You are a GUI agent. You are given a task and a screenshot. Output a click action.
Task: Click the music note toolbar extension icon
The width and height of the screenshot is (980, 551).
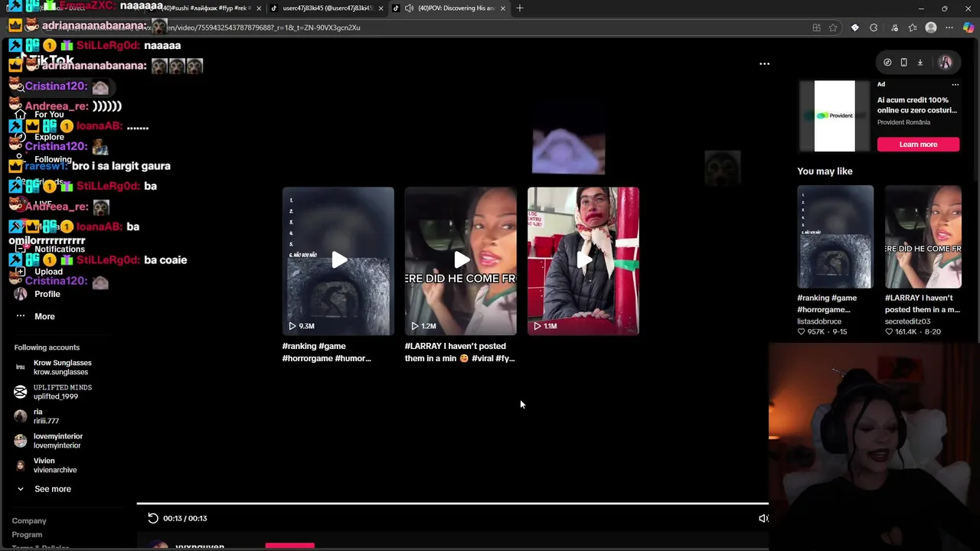[894, 28]
